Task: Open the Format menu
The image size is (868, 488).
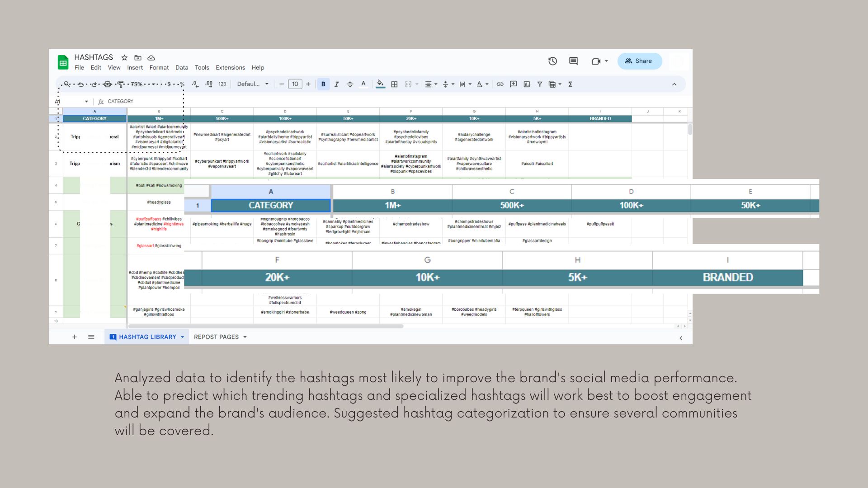Action: (159, 67)
